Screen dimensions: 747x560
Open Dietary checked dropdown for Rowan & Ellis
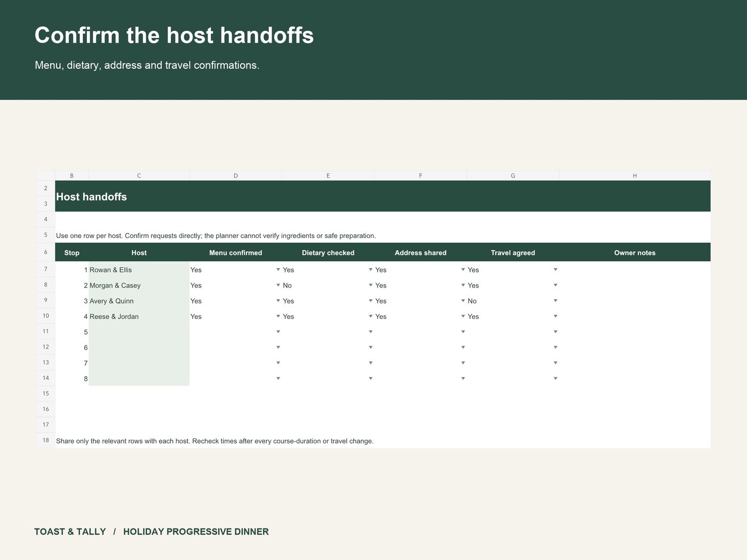(x=370, y=270)
